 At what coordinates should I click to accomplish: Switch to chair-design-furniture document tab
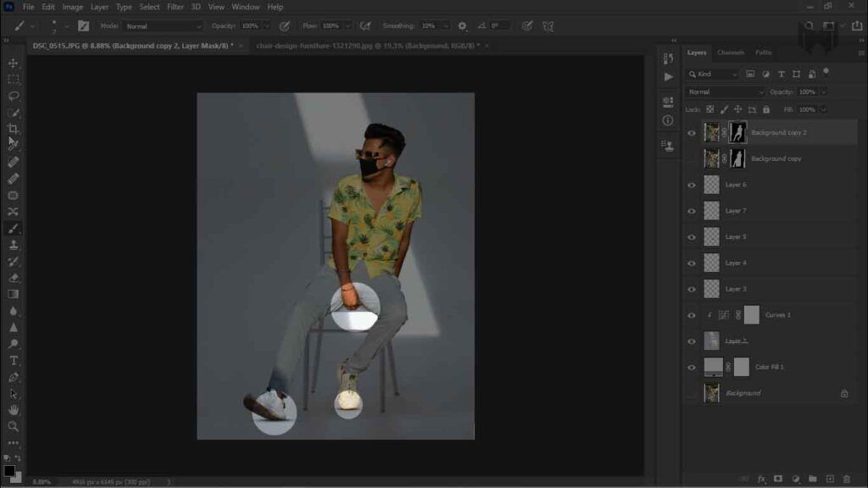pos(368,46)
